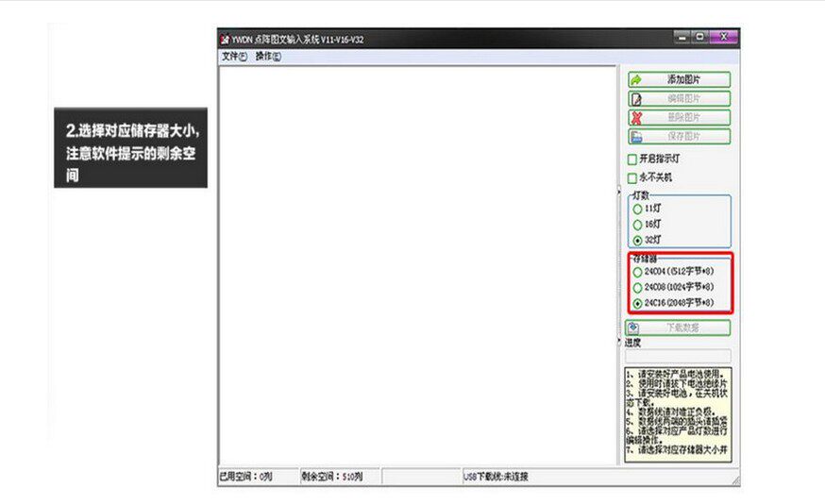Image resolution: width=825 pixels, height=504 pixels.
Task: Click the 下载数据 download data button
Action: click(x=678, y=328)
